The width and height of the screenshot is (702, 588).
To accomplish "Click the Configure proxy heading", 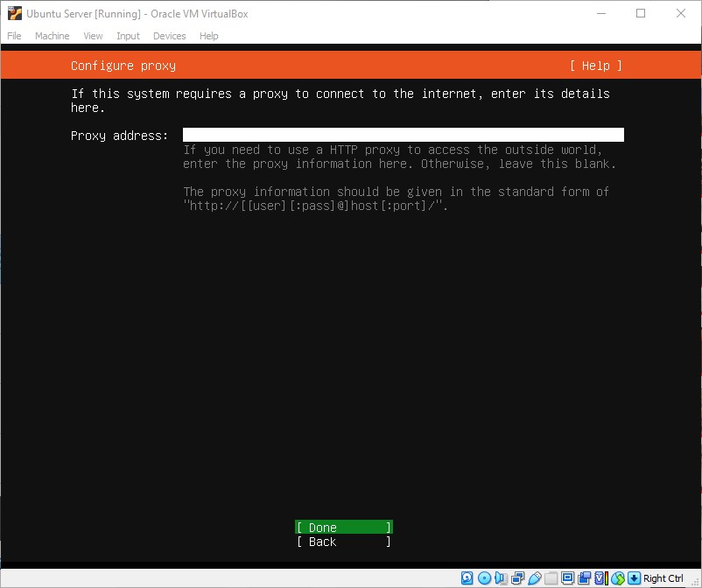I will point(123,66).
